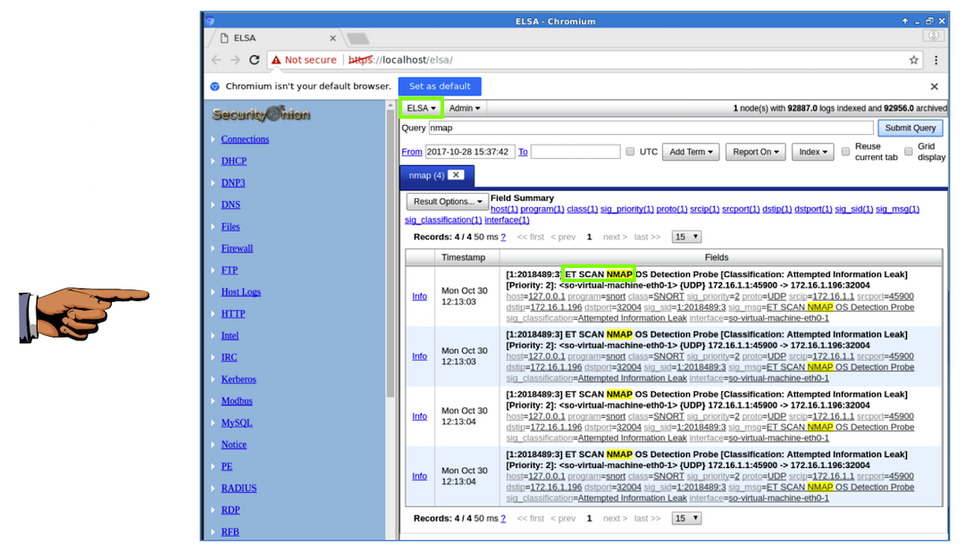Check the Reuse current tab box
Image resolution: width=965 pixels, height=560 pixels.
click(x=845, y=152)
